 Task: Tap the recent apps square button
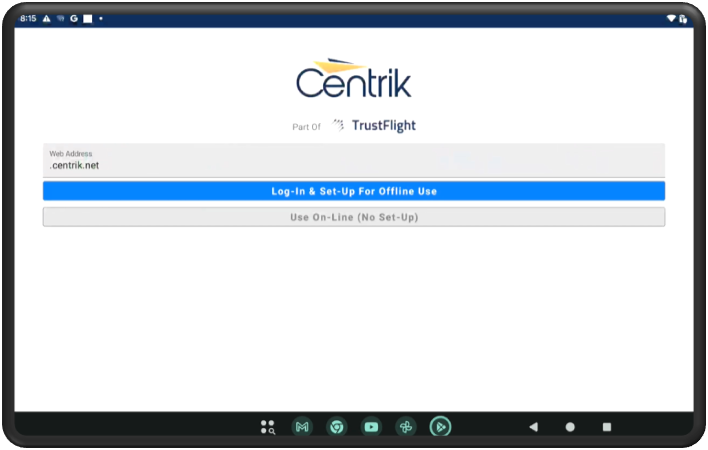[x=607, y=427]
